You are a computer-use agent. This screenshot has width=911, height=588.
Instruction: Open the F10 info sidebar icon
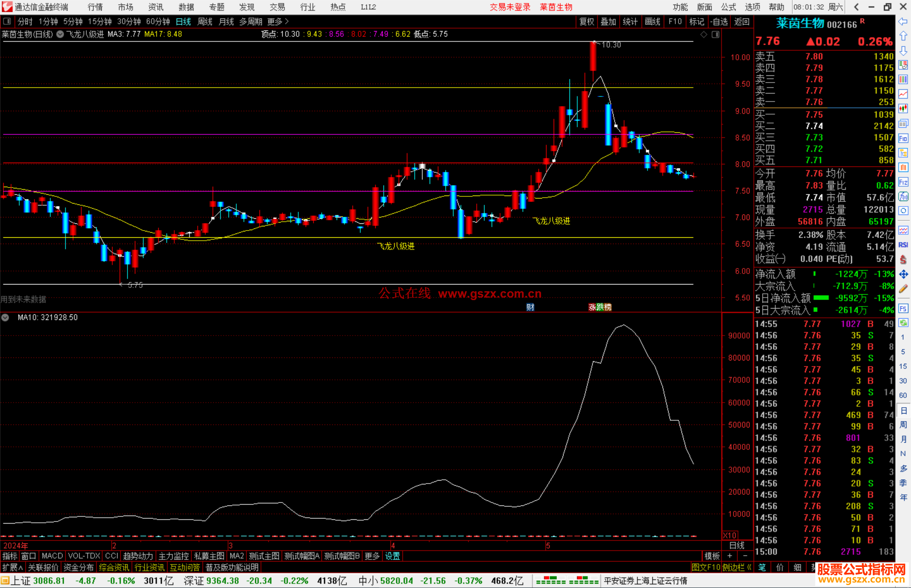[x=903, y=138]
